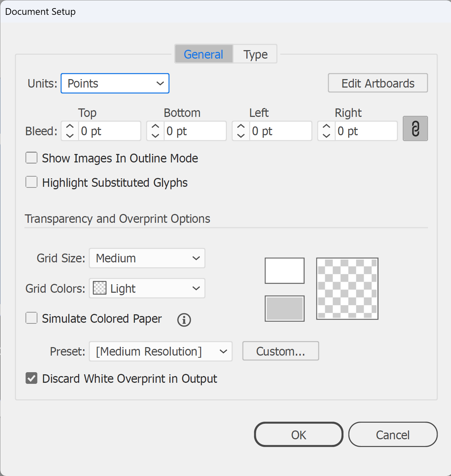Decrease the Bottom bleed value
Image resolution: width=451 pixels, height=476 pixels.
pyautogui.click(x=156, y=136)
